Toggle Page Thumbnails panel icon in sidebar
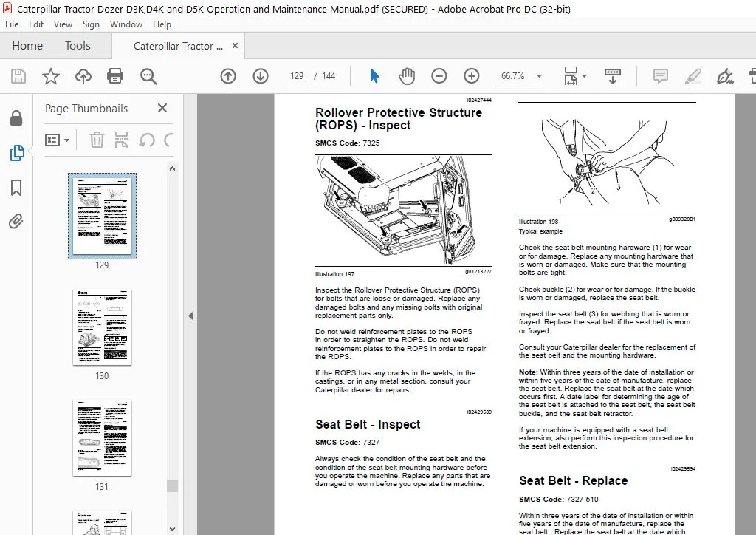The image size is (756, 535). (x=17, y=153)
